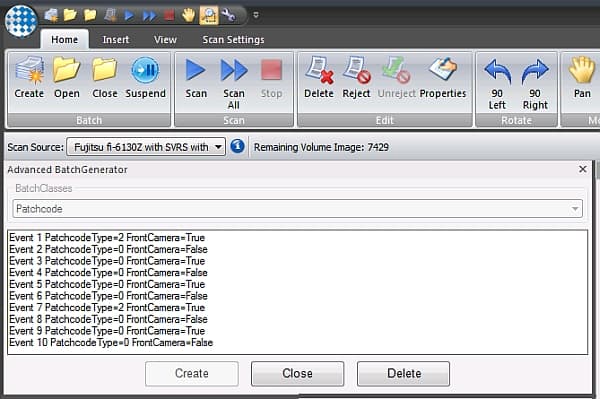The height and width of the screenshot is (399, 600).
Task: Click the Close button in BatchGenerator
Action: coord(297,373)
